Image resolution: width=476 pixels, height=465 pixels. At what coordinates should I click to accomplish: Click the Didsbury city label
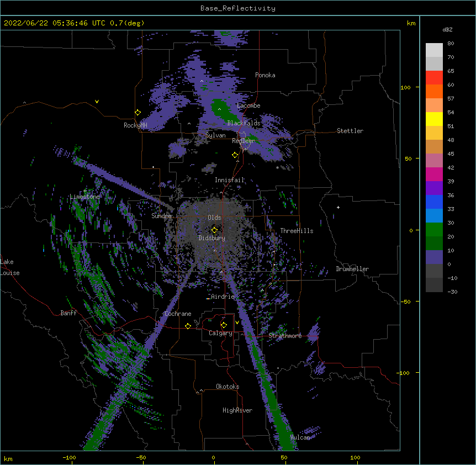212,238
